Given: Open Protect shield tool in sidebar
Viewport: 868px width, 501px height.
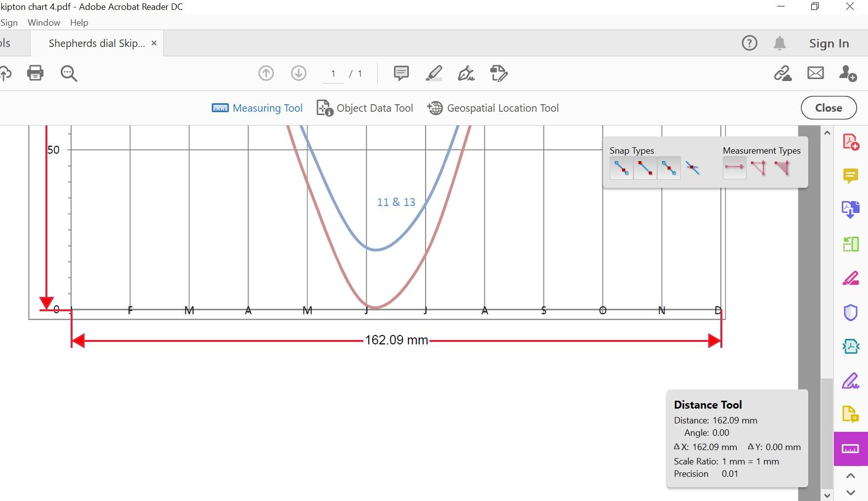Looking at the screenshot, I should 851,312.
